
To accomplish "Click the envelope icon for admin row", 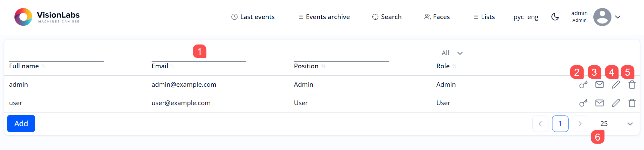I will (599, 85).
